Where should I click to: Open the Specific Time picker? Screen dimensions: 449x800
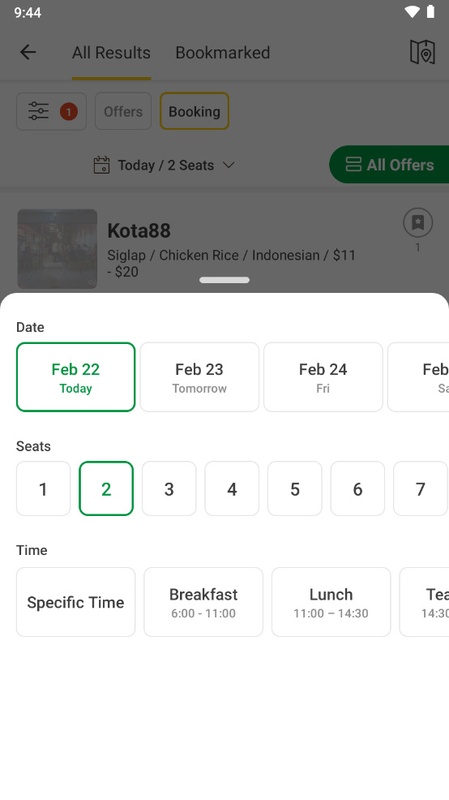click(76, 602)
